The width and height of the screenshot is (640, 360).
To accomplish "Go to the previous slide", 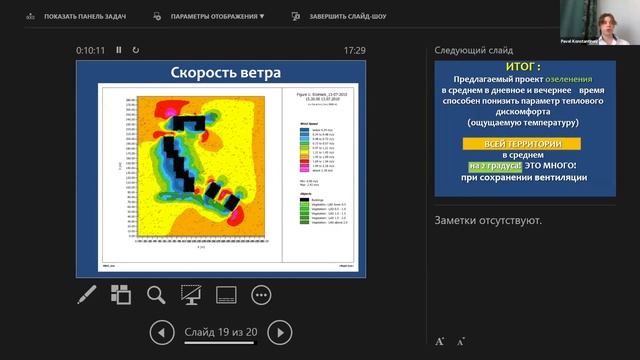I will (x=162, y=333).
